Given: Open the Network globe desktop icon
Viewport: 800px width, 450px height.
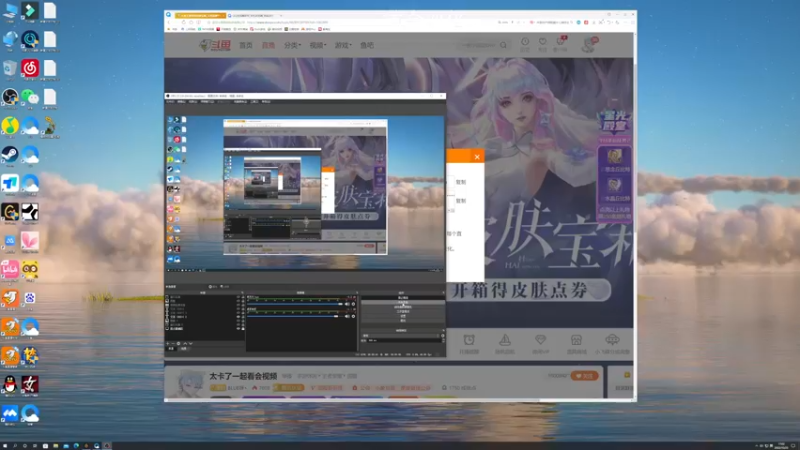Looking at the screenshot, I should (x=10, y=40).
